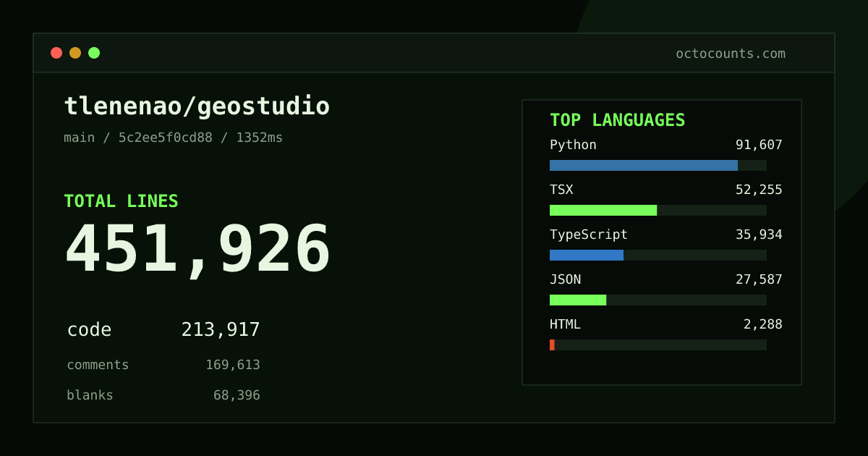Click the Python language label
This screenshot has height=456, width=868.
573,145
